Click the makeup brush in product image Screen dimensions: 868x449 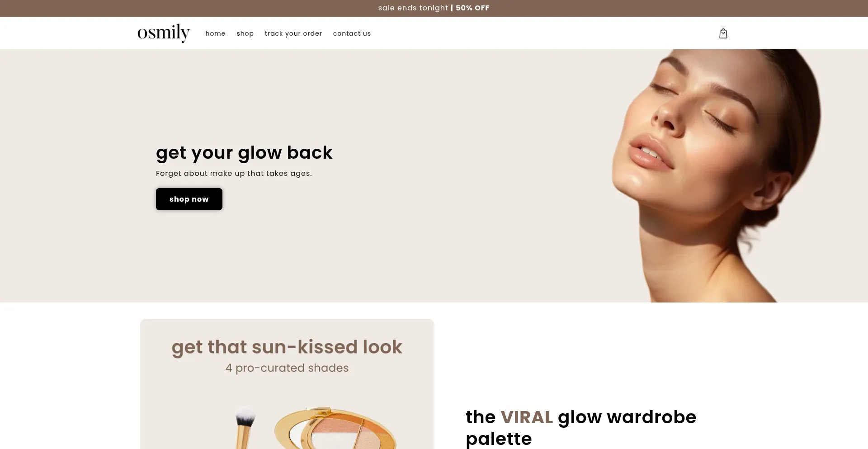(x=245, y=427)
